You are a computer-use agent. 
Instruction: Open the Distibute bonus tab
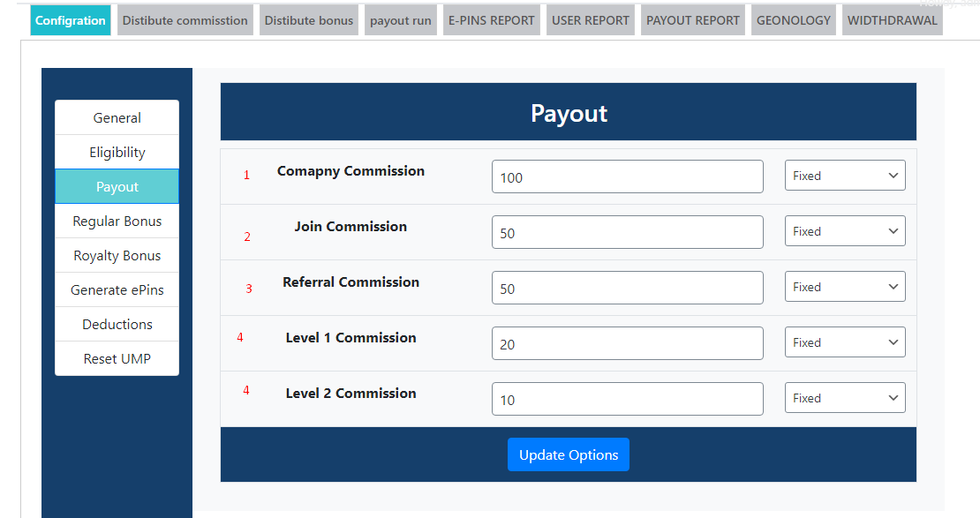[309, 20]
